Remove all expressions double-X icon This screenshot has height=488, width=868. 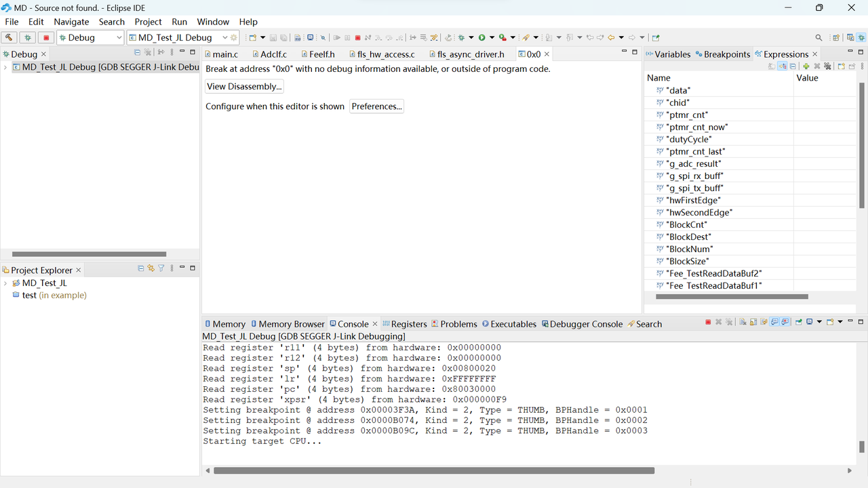coord(827,66)
